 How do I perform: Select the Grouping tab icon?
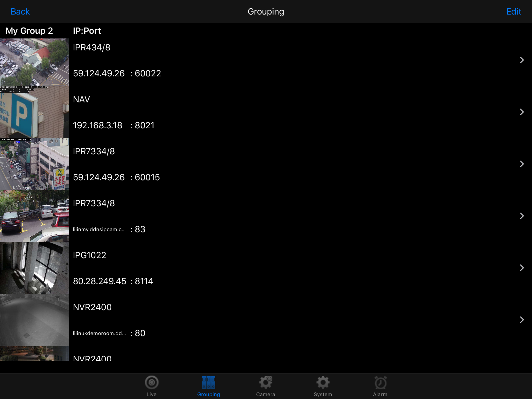(x=209, y=382)
